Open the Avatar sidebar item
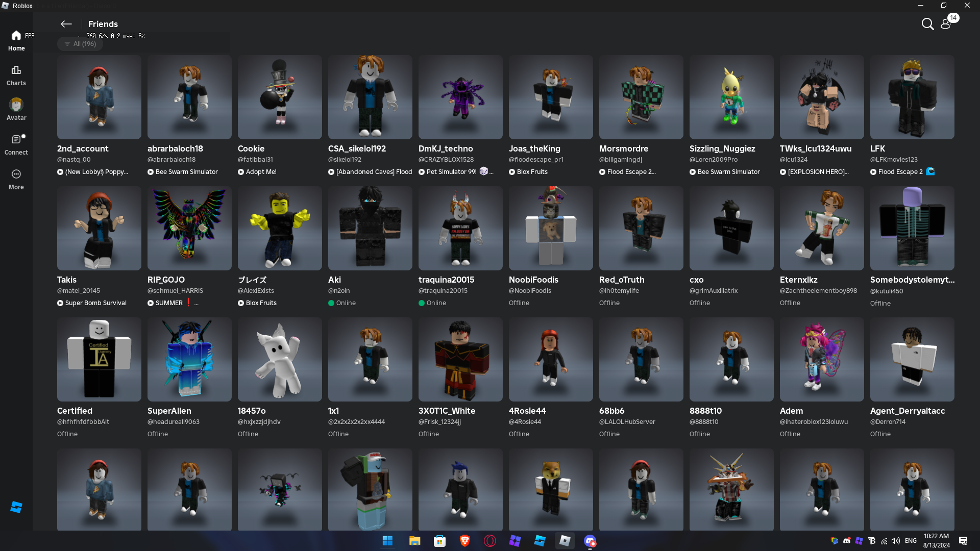The image size is (980, 551). (16, 110)
